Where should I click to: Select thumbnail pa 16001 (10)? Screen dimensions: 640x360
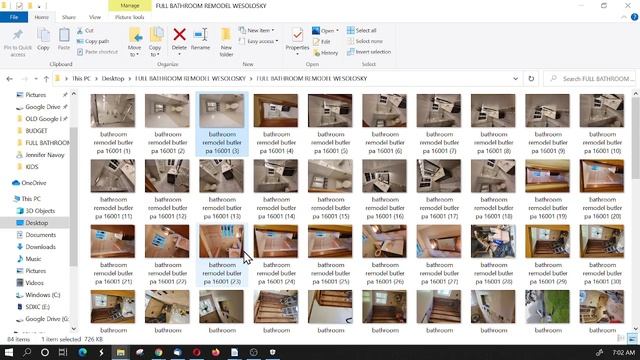(602, 124)
